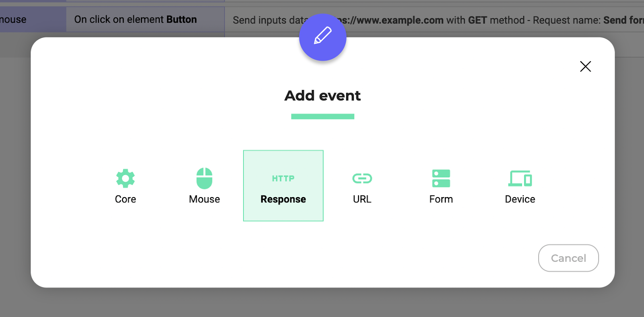Click the HTTP icon in Response tile
Screen dimensions: 644x317
click(x=283, y=178)
